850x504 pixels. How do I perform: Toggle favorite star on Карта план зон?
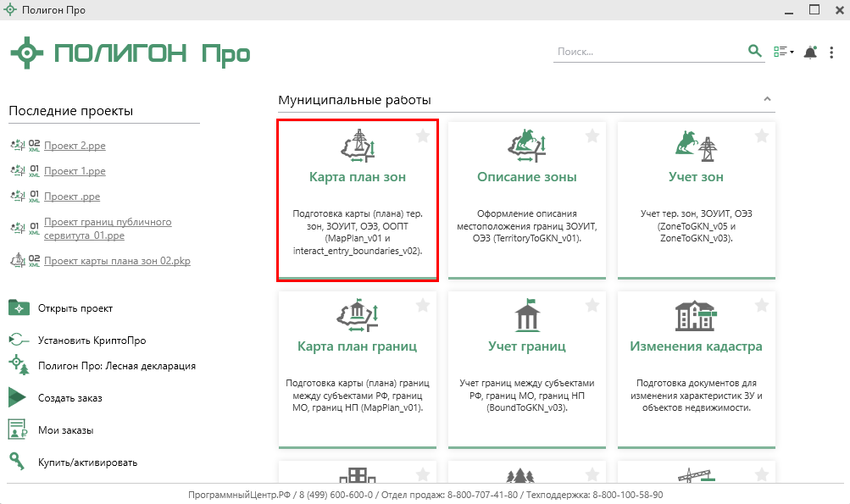pos(422,136)
